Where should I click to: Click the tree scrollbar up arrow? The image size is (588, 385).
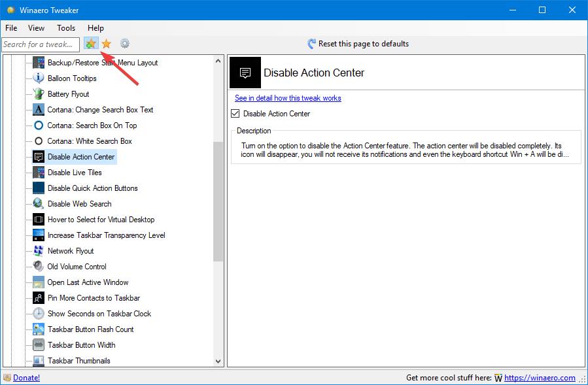pyautogui.click(x=218, y=61)
